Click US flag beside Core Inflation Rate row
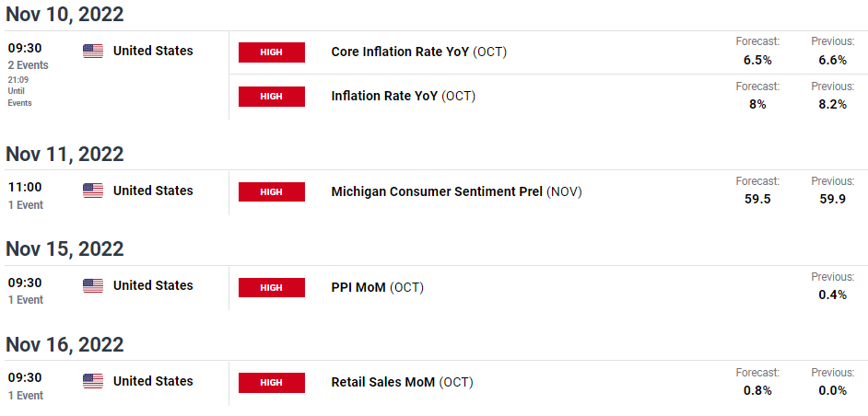Screen dimensions: 868x416 (x=93, y=52)
